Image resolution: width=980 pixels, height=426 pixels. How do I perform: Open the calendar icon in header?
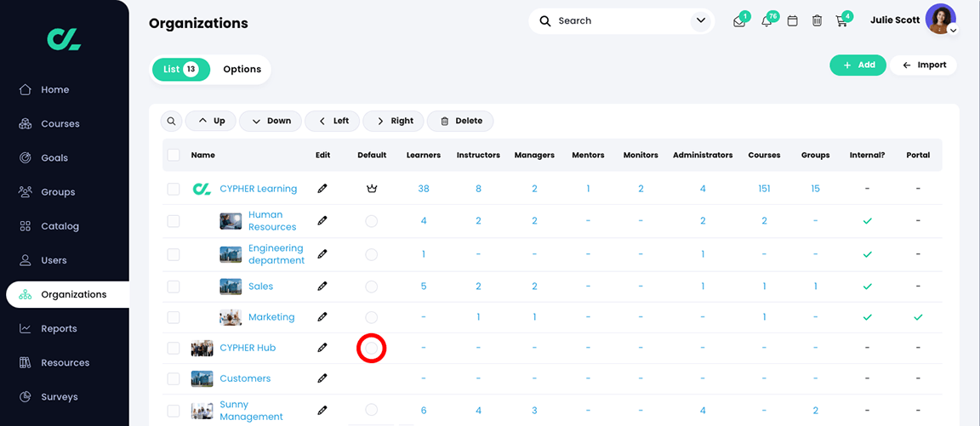coord(793,21)
